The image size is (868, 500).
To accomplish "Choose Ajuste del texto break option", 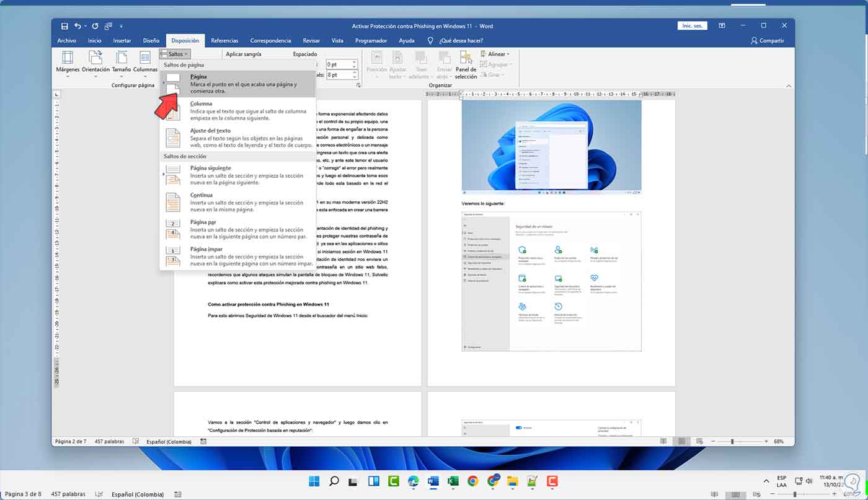I will 237,138.
